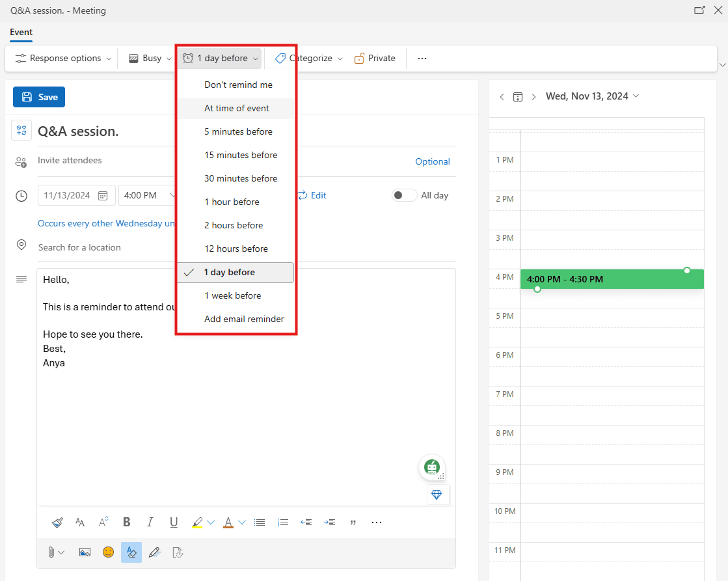Apply bold formatting to text
Viewport: 728px width, 581px height.
point(126,522)
